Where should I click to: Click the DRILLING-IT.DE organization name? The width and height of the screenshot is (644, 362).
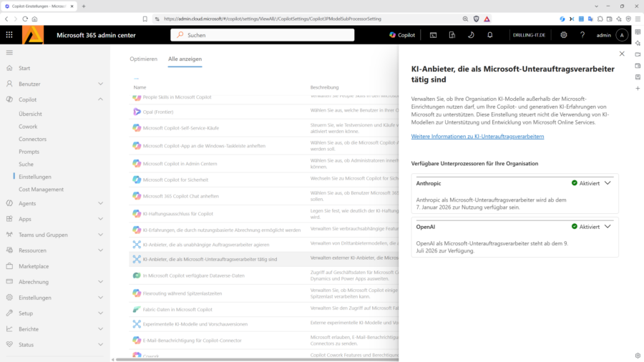529,35
